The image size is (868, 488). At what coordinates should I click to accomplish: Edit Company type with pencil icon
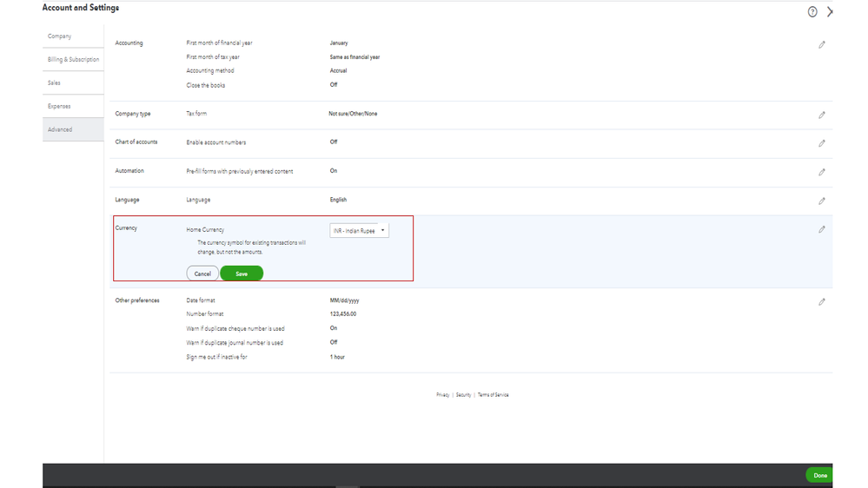pos(821,115)
